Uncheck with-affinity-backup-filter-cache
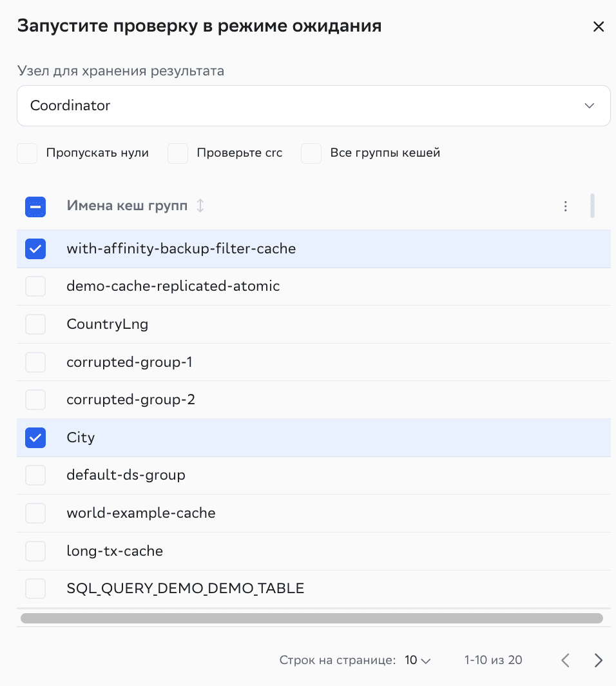The width and height of the screenshot is (616, 686). tap(35, 248)
